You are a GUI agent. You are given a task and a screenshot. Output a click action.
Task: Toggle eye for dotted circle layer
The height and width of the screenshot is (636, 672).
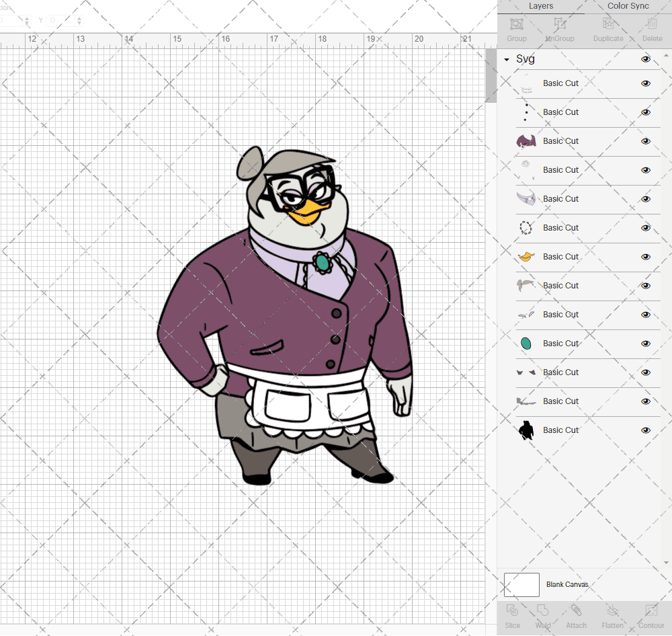click(645, 228)
